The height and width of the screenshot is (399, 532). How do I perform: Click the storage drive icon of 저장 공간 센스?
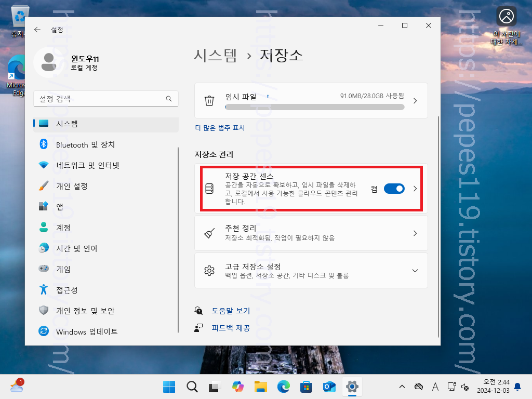tap(209, 189)
